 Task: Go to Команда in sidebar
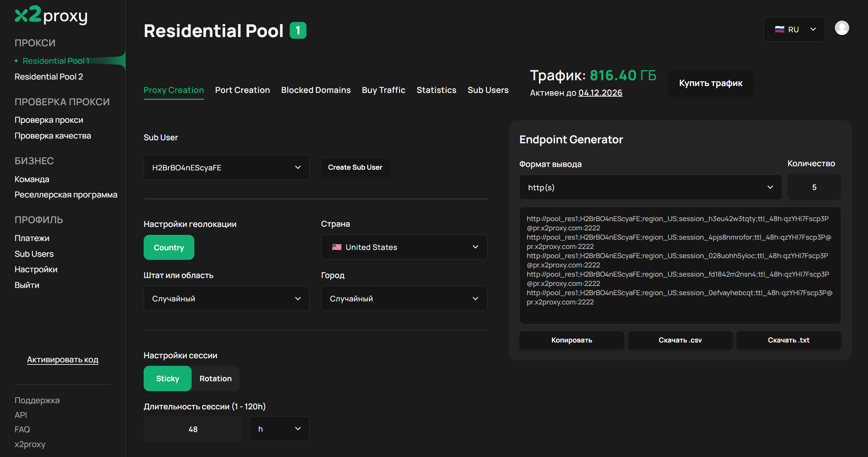click(x=32, y=179)
